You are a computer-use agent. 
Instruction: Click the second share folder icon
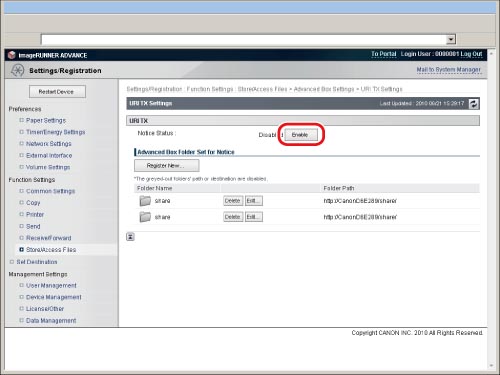[145, 217]
